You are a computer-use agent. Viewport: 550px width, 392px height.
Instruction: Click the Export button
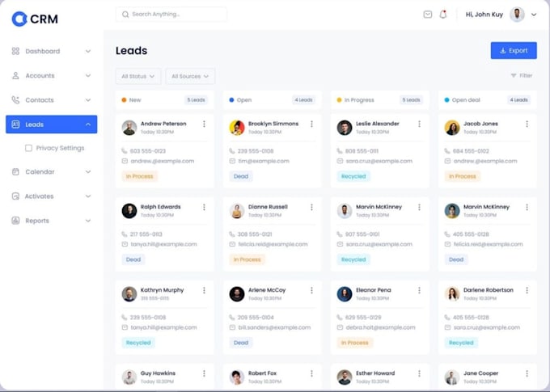pyautogui.click(x=514, y=50)
